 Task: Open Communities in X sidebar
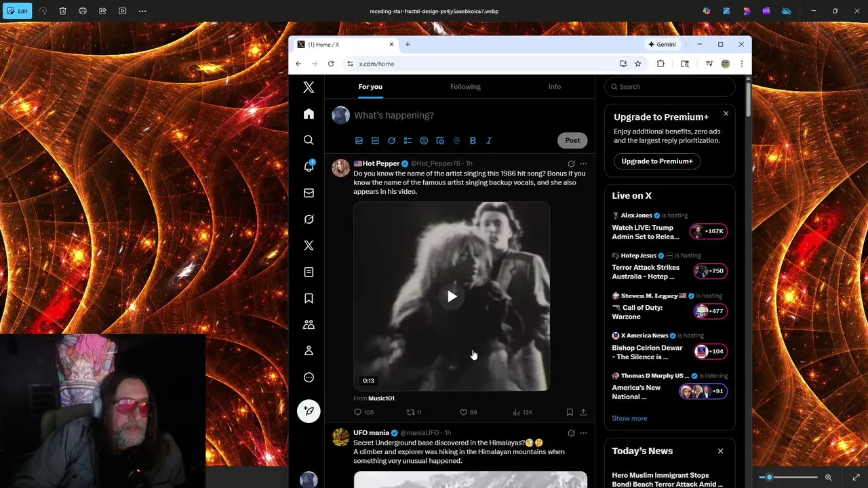click(309, 325)
